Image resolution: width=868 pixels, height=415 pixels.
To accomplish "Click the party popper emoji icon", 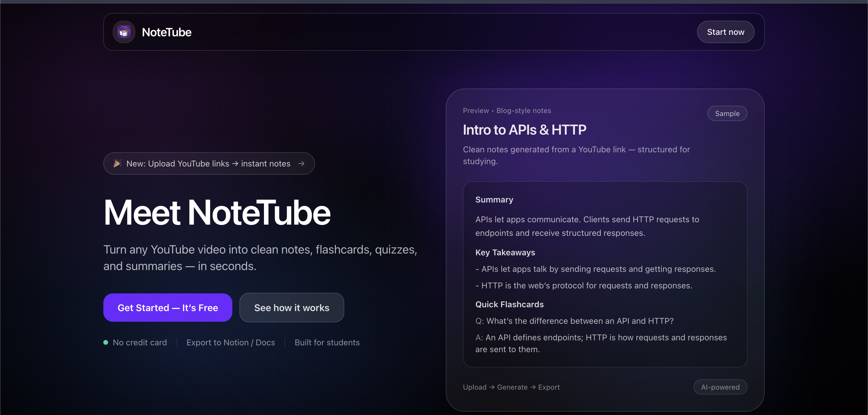I will [x=117, y=163].
